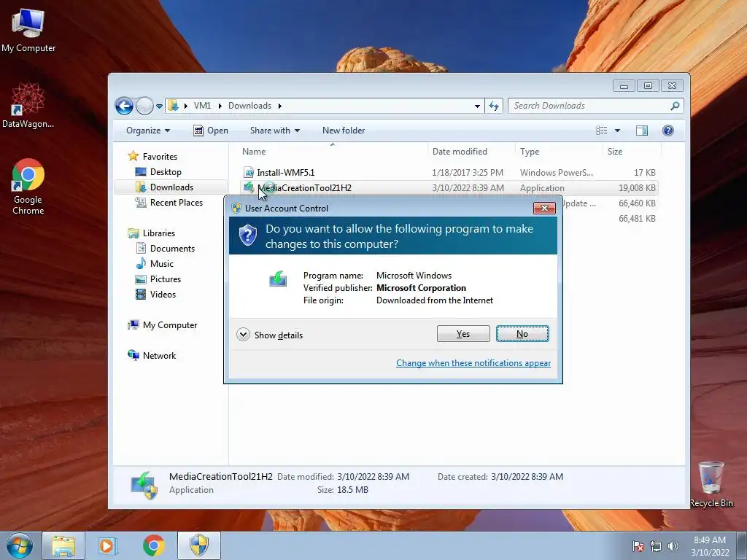This screenshot has height=560, width=747.
Task: Go back in Explorer with Back arrow
Action: coord(124,106)
